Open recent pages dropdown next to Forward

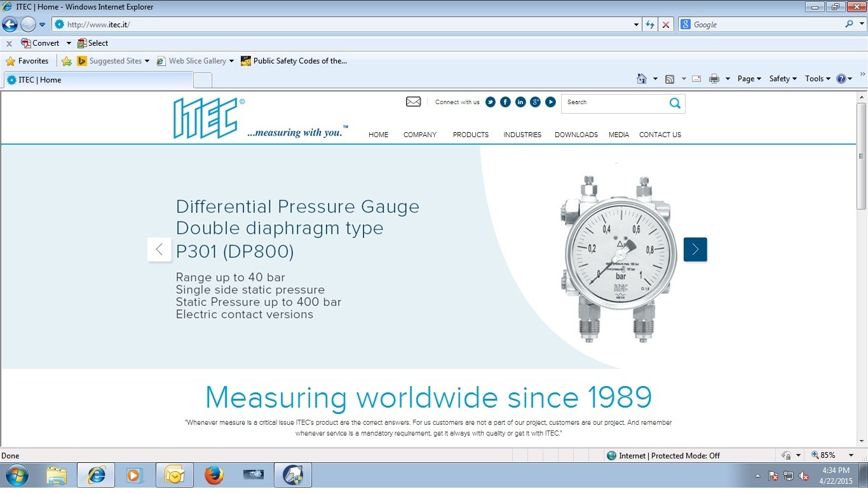[43, 25]
